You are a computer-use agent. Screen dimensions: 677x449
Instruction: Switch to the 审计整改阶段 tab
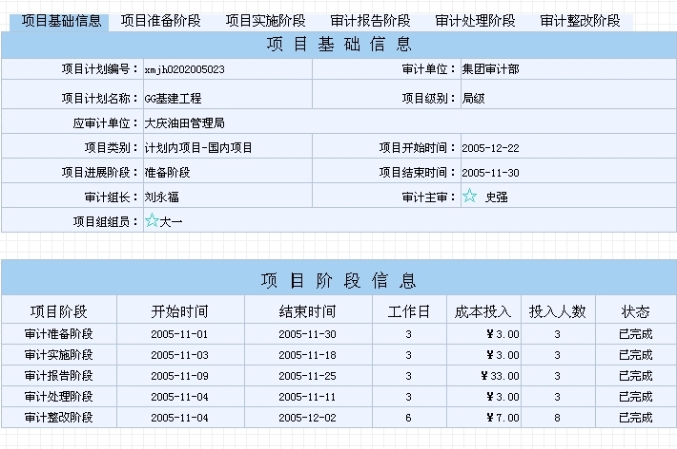click(580, 21)
